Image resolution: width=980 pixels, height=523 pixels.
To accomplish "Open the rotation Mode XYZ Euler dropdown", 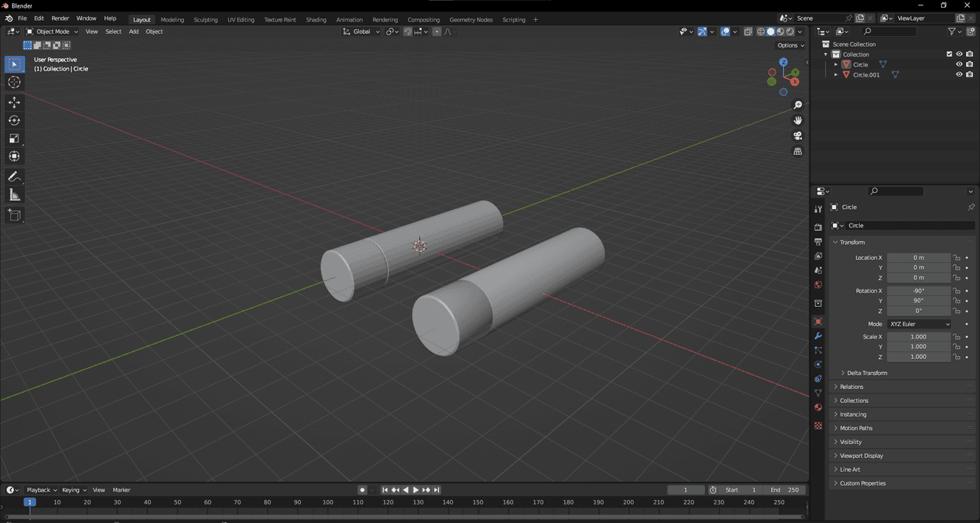I will 919,324.
